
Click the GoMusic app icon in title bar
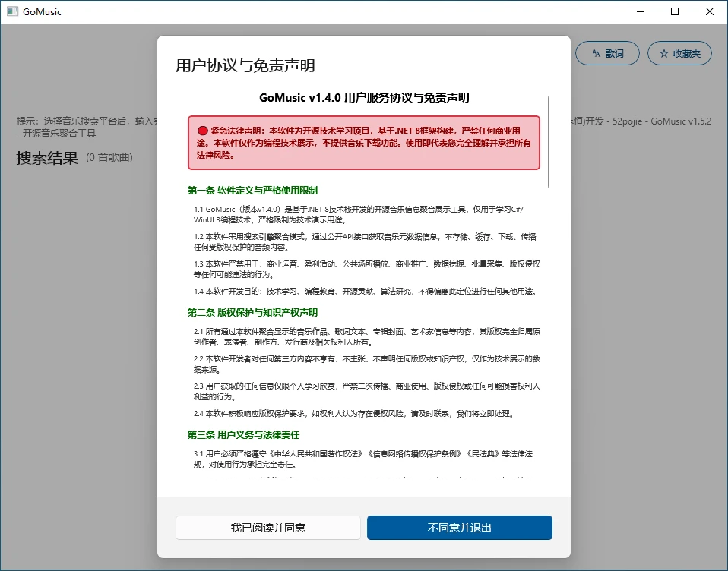(x=12, y=11)
